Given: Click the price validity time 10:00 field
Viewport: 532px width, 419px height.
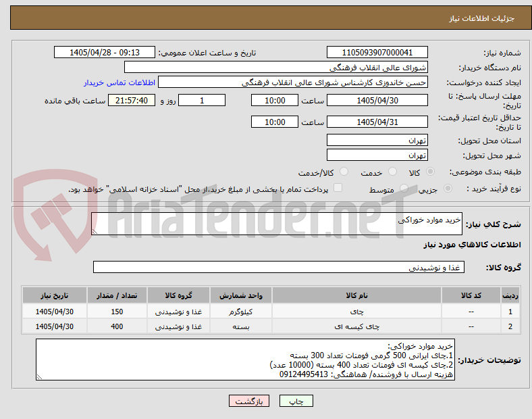Looking at the screenshot, I should pos(275,122).
